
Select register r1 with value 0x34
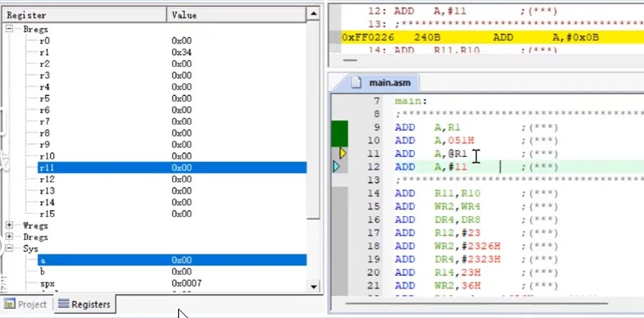tap(44, 52)
